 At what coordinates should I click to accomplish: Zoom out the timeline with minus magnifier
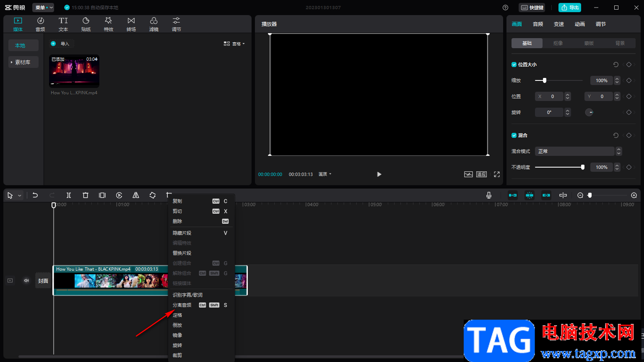(x=580, y=195)
